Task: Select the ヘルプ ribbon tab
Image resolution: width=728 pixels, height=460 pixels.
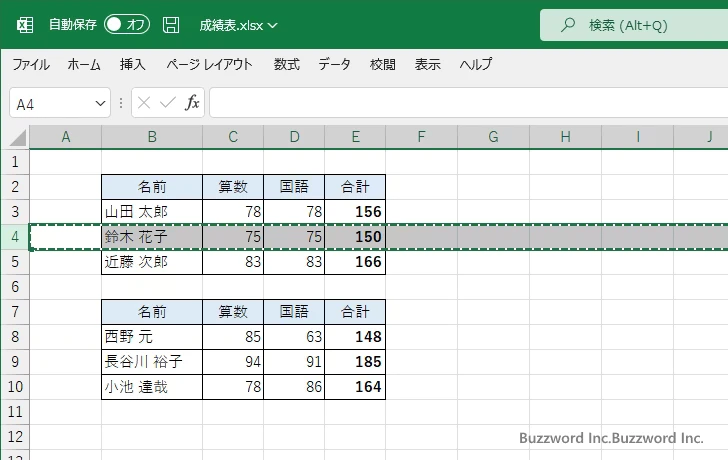Action: [476, 64]
